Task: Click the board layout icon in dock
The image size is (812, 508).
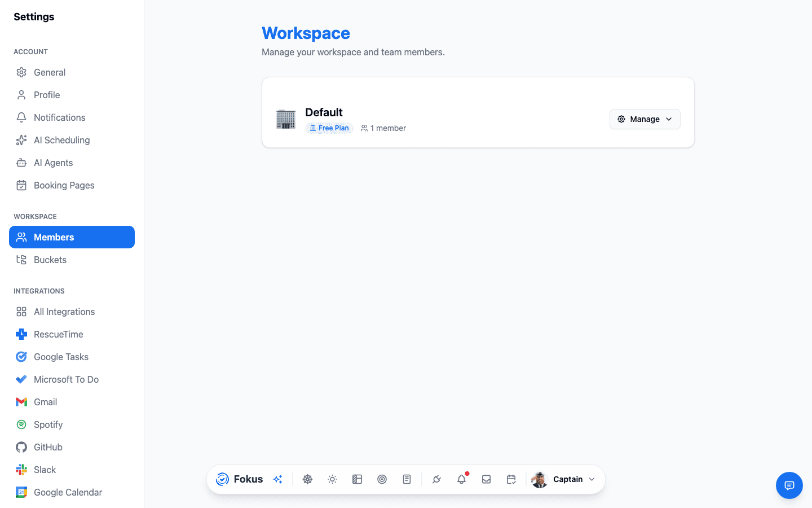Action: click(358, 479)
